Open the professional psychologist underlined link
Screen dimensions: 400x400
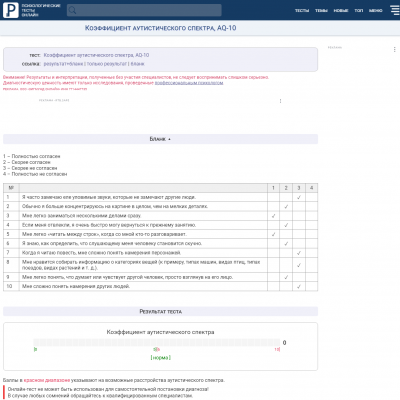point(189,83)
